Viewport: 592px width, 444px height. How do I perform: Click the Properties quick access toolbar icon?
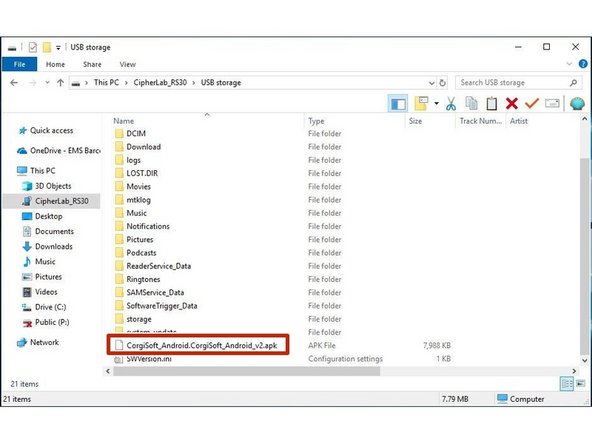click(33, 47)
